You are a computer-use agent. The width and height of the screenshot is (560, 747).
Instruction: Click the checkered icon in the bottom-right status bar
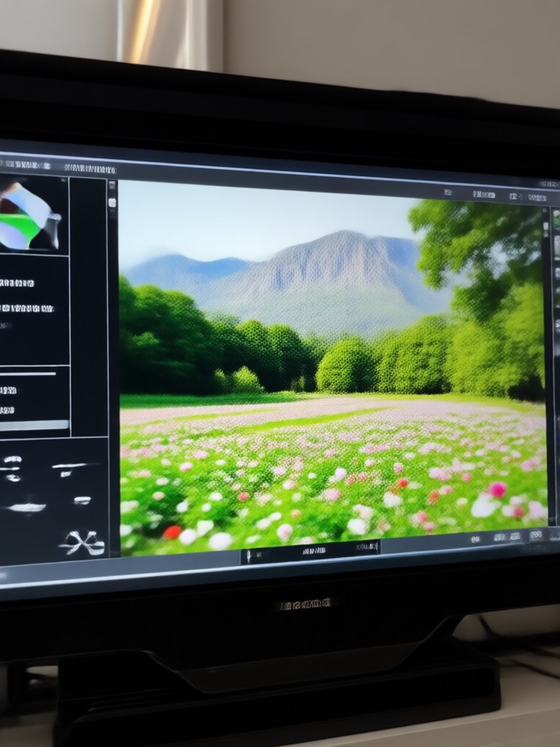tap(536, 535)
